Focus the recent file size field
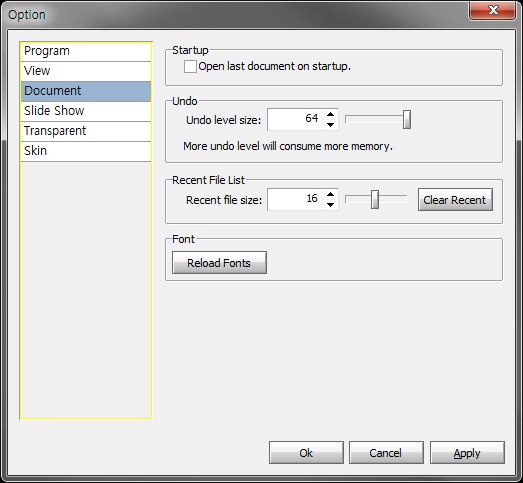 (x=295, y=199)
